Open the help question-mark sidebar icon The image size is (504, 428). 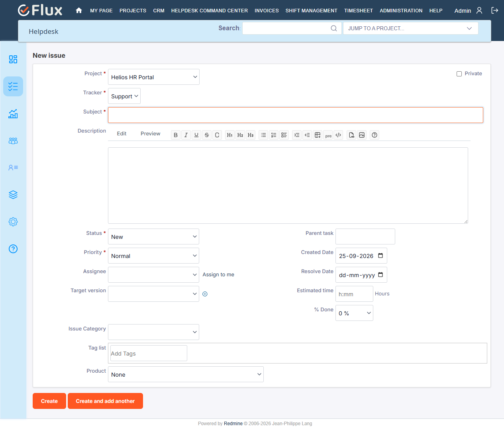[x=13, y=249]
